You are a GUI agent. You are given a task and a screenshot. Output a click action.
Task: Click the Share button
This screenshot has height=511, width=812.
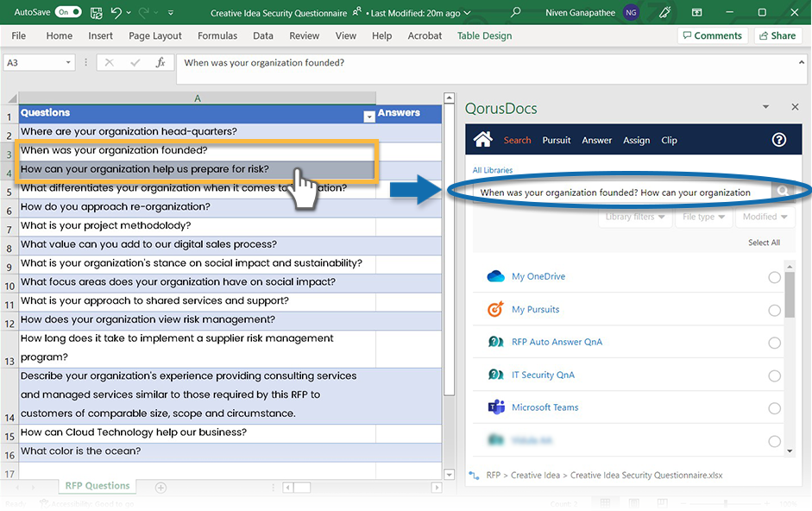[x=777, y=36]
